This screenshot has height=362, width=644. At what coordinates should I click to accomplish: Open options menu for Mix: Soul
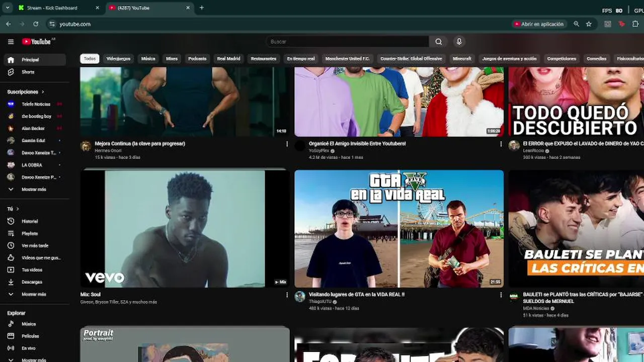pyautogui.click(x=287, y=295)
